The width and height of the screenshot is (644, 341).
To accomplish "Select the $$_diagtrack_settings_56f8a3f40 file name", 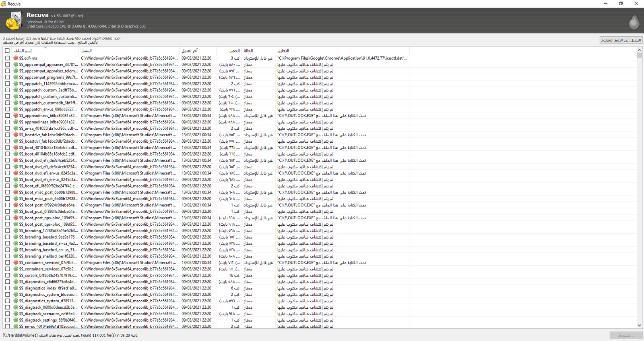I will tap(48, 320).
